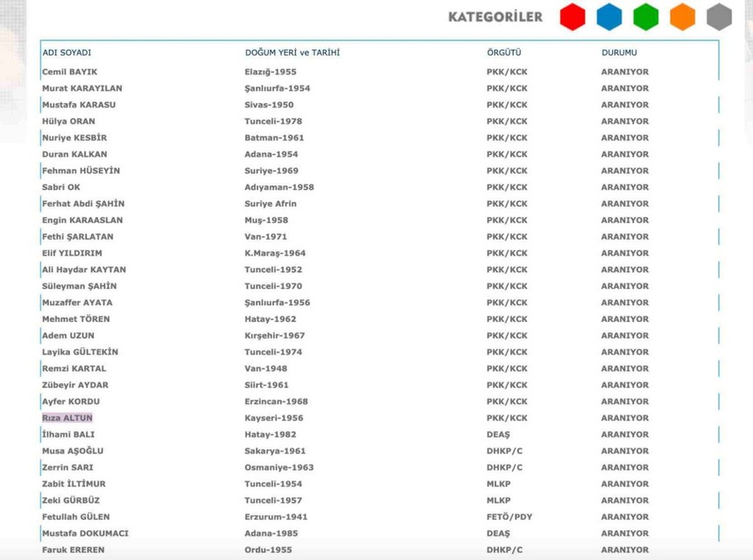Select the Mustafa DOKUMACI name
The image size is (753, 560).
(85, 534)
